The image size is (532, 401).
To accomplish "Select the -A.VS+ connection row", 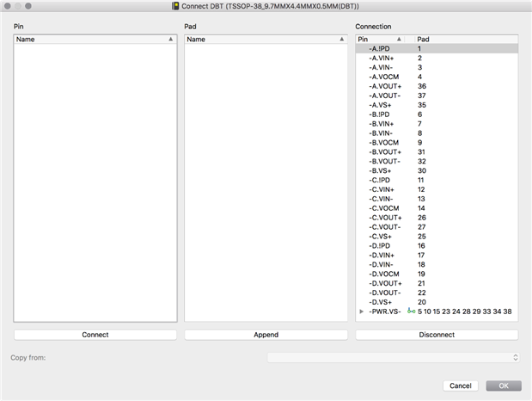I will coord(437,105).
